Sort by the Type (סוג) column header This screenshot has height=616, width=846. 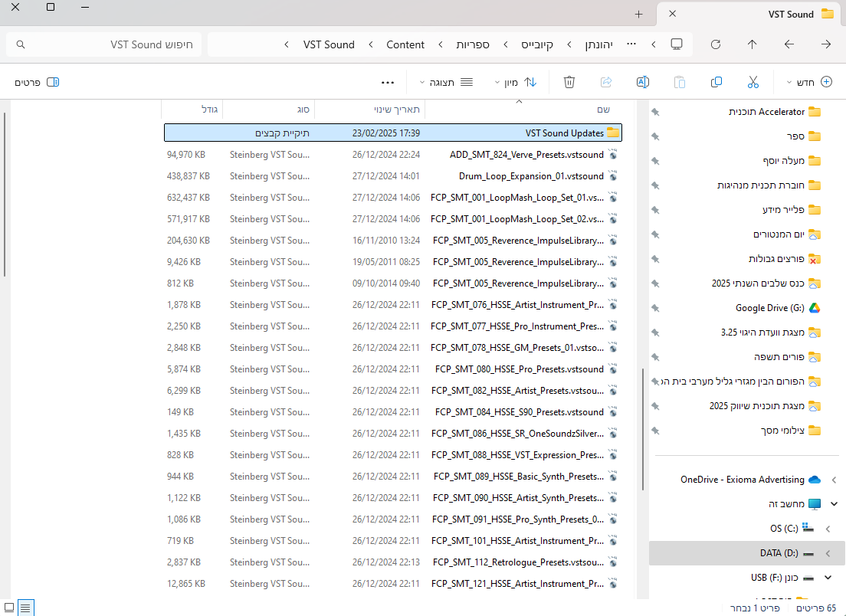click(x=269, y=110)
